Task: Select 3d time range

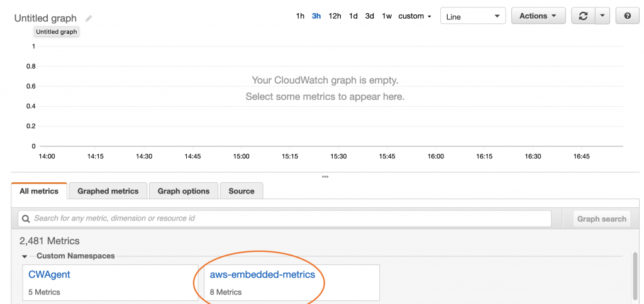Action: tap(370, 16)
